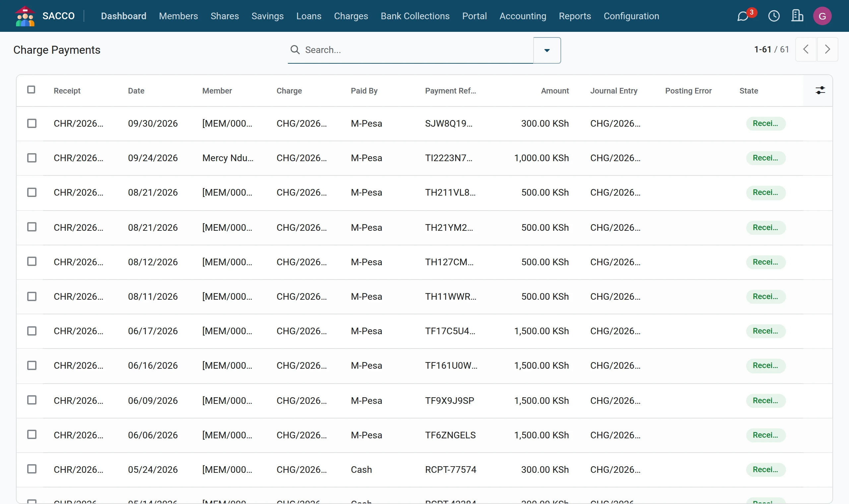Open the Bank Collections menu
This screenshot has height=504, width=849.
[x=415, y=16]
